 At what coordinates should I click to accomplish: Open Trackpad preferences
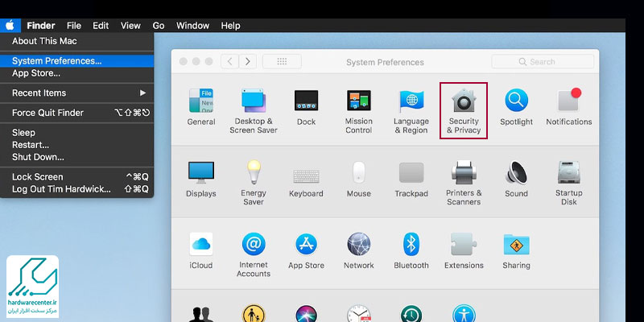411,179
